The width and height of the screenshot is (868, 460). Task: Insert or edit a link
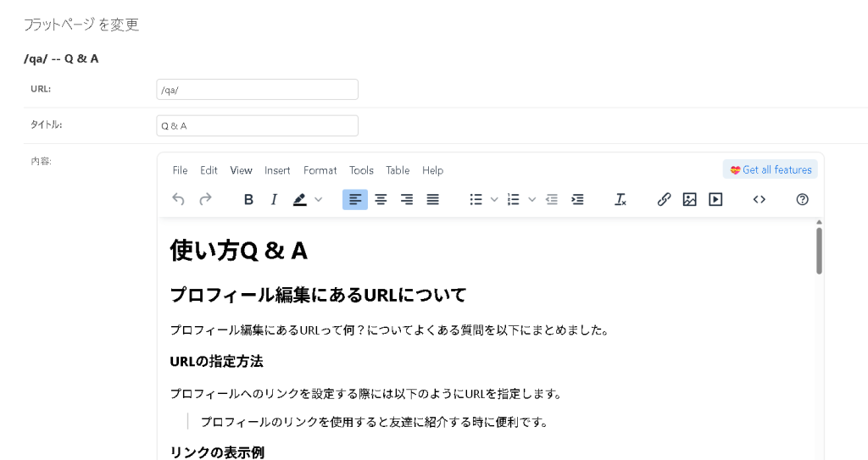[x=664, y=199]
